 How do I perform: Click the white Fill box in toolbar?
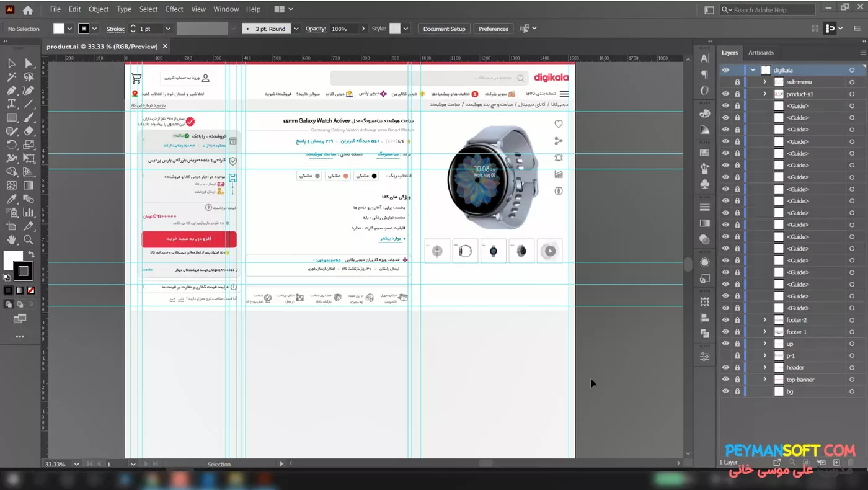pyautogui.click(x=13, y=260)
